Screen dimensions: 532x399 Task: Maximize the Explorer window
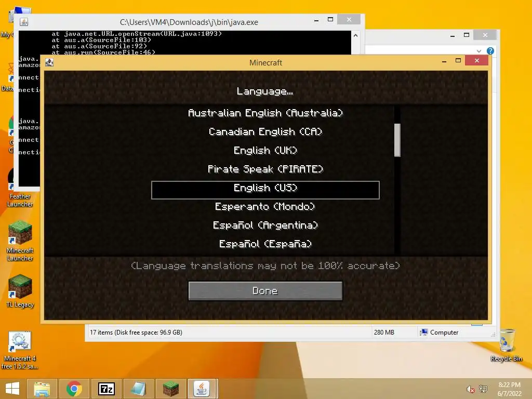(x=467, y=35)
